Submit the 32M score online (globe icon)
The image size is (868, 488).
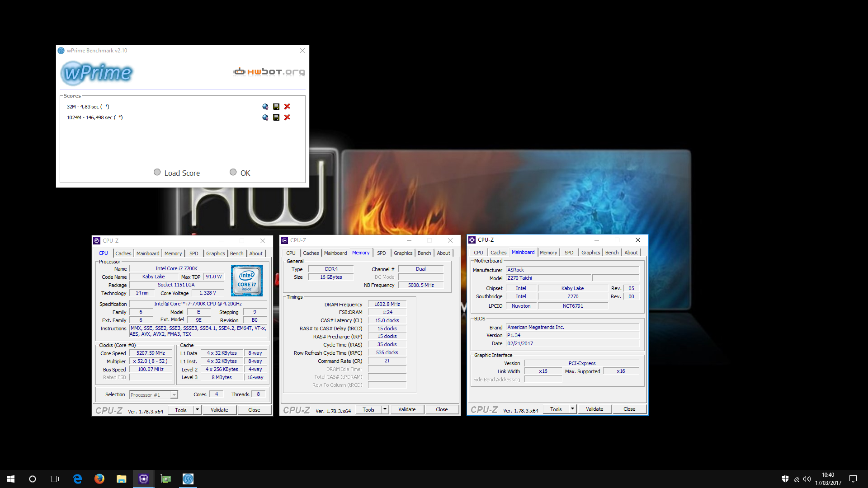click(x=265, y=107)
